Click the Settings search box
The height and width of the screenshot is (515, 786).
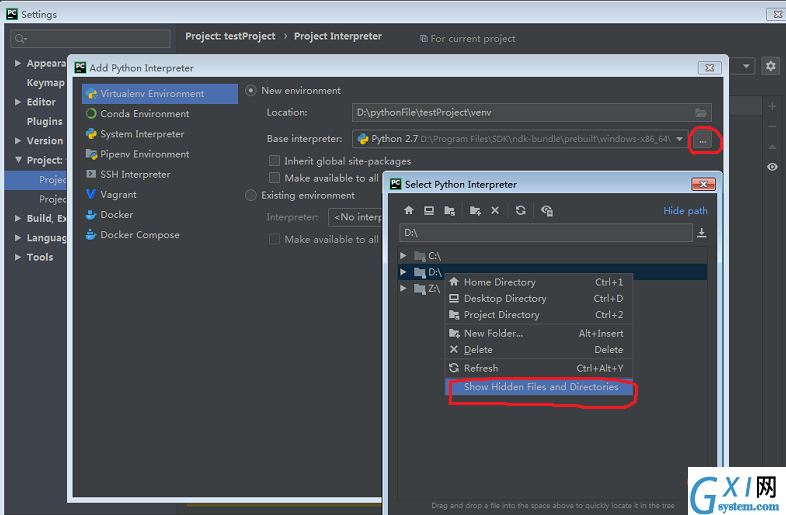click(x=90, y=39)
